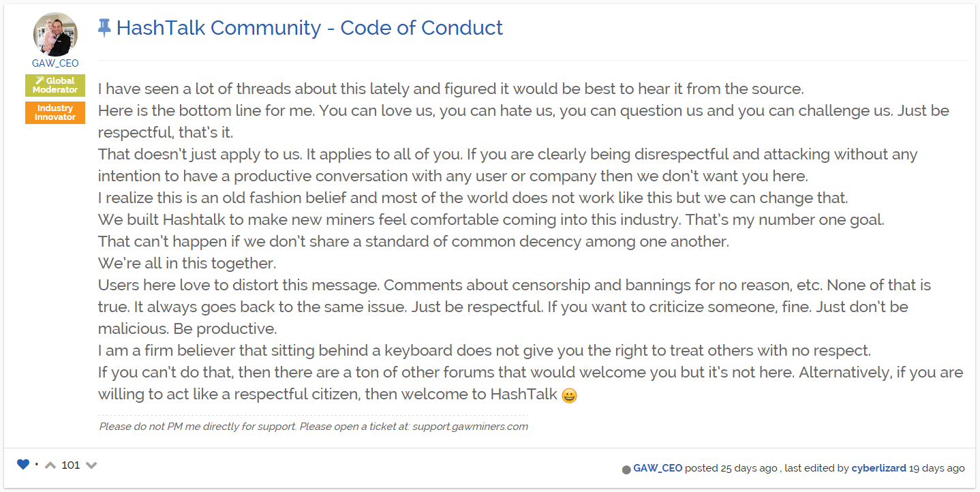Viewport: 980px width, 492px height.
Task: Click the pin icon beside the thread title
Action: (104, 28)
